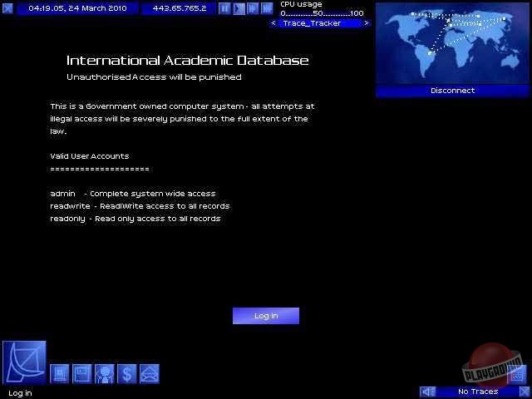Click the IP address 443.65.765.2 display
Image resolution: width=532 pixels, height=399 pixels.
[x=178, y=8]
